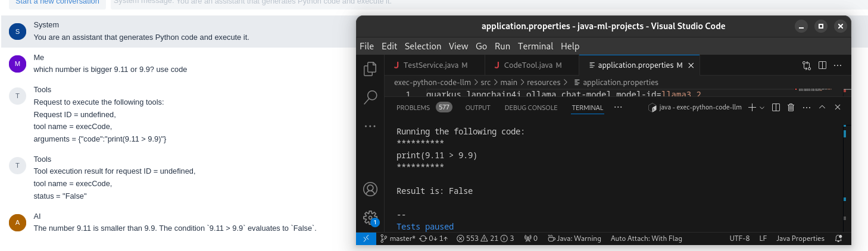The width and height of the screenshot is (868, 251).
Task: Click the System message avatar
Action: (x=17, y=32)
